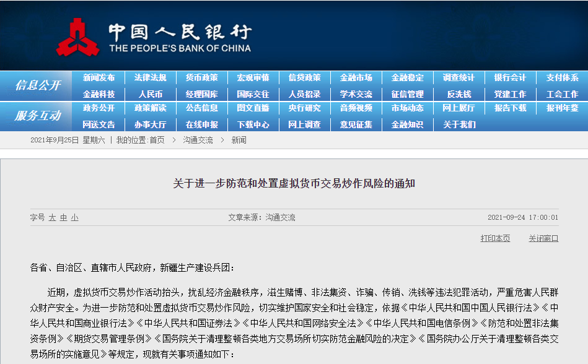
Task: Click the People's Bank of China red logo
Action: pos(77,37)
